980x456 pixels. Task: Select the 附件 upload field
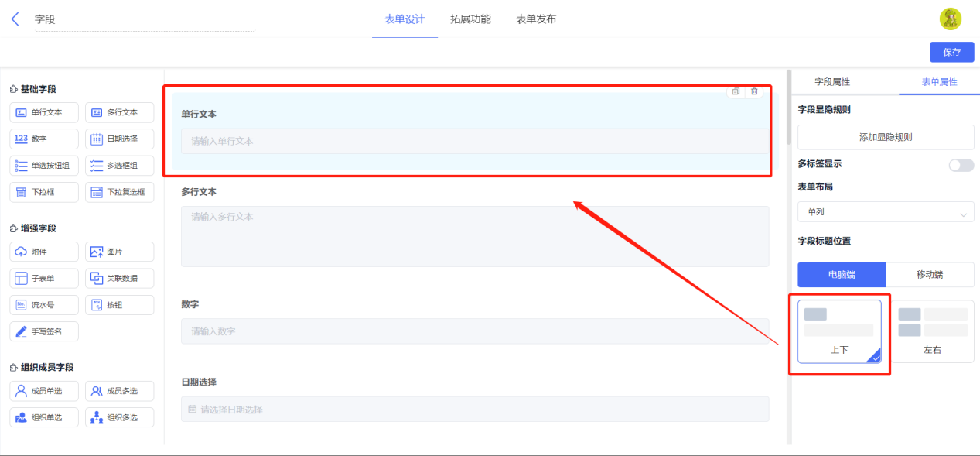point(44,252)
